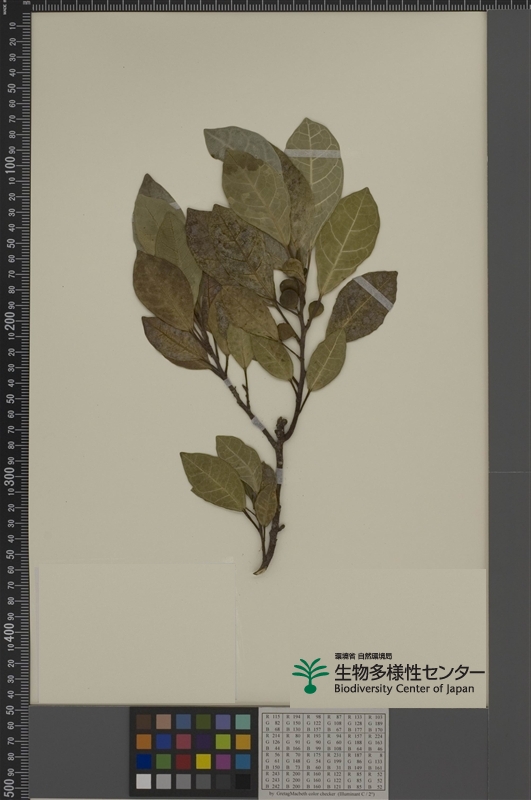Click the 生物多様性センター Japanese title
This screenshot has width=531, height=800.
[409, 672]
